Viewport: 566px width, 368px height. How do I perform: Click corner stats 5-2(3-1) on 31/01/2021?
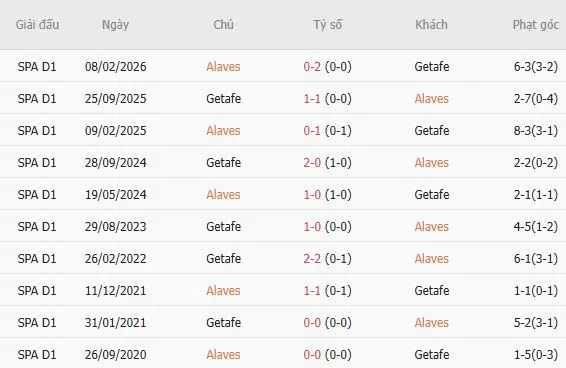(536, 322)
